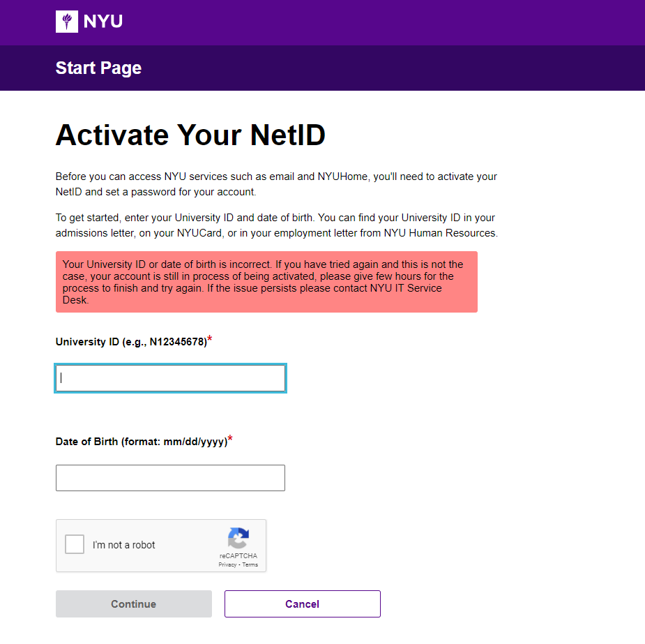Viewport: 645px width, 644px height.
Task: Click the I'm not a robot label
Action: pos(124,545)
